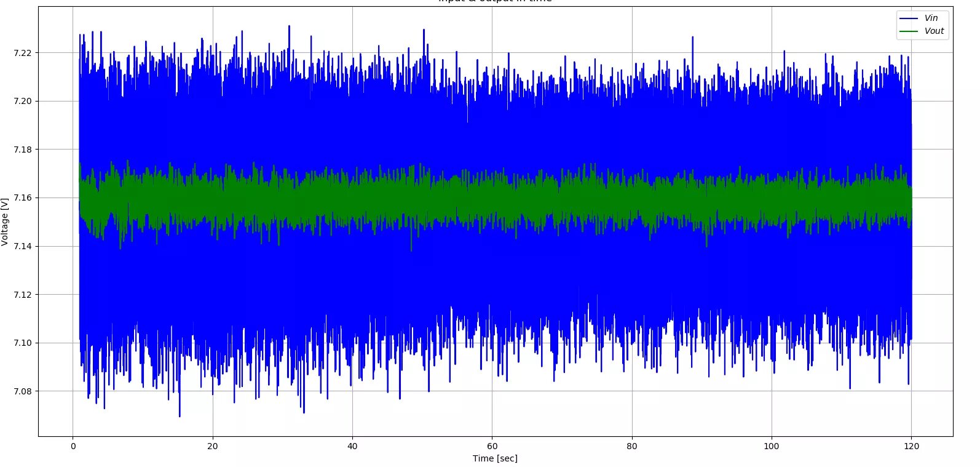Click the 20 x-axis tick label
980x467 pixels.
point(213,446)
